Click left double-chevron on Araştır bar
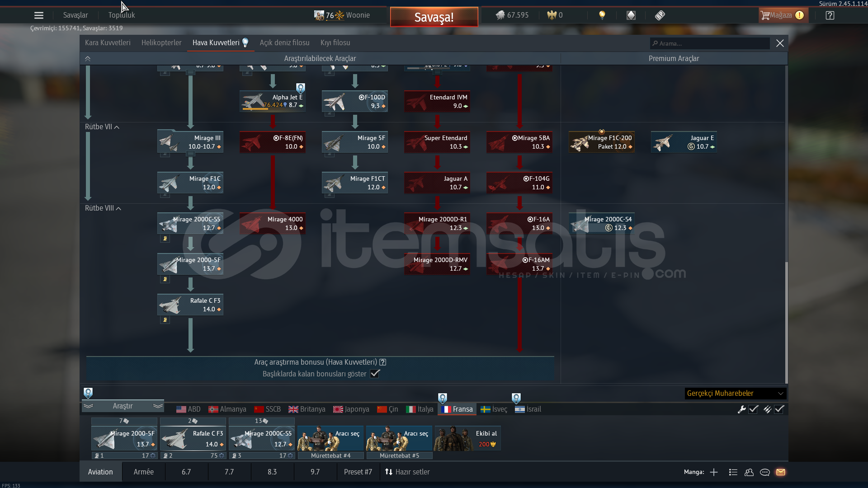 click(88, 406)
